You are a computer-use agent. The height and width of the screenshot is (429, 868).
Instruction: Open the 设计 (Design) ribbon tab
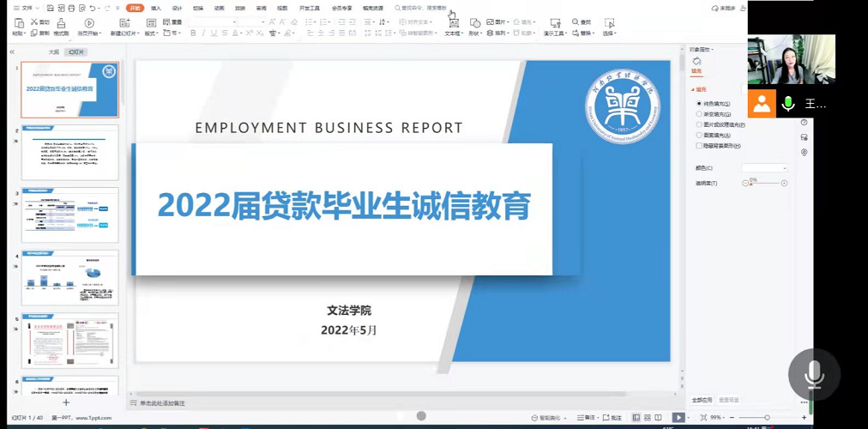(178, 8)
